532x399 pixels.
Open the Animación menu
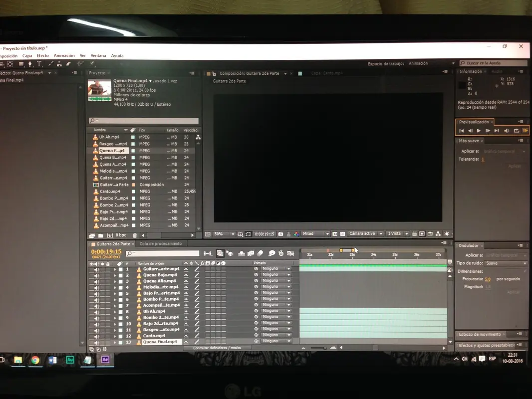(64, 55)
